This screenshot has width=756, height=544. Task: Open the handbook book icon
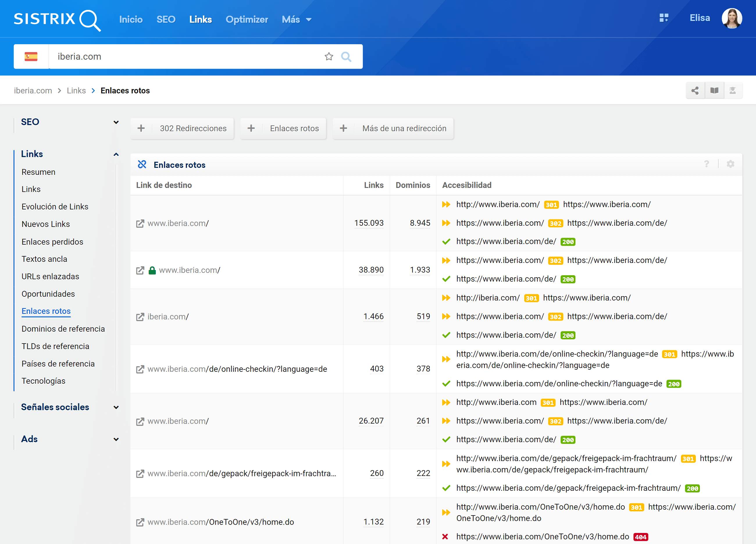click(714, 90)
